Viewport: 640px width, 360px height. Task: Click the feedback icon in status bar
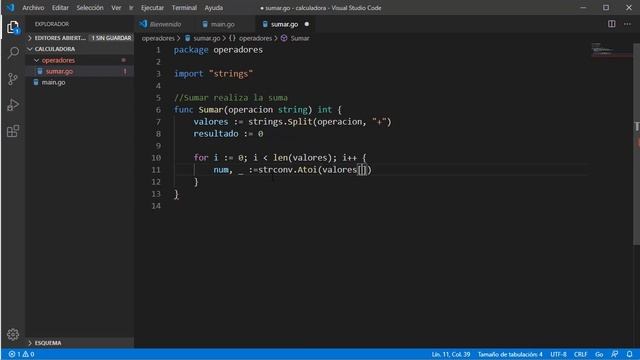pyautogui.click(x=615, y=354)
